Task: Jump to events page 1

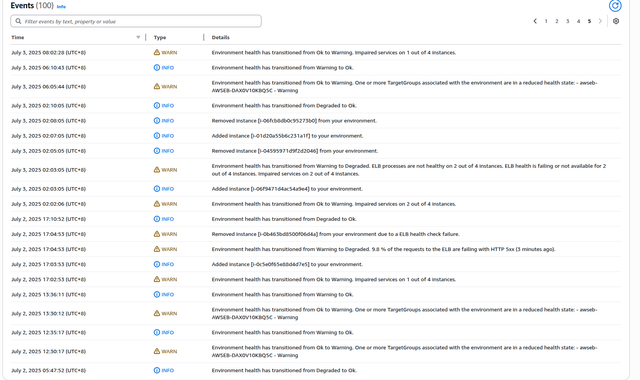Action: tap(546, 21)
